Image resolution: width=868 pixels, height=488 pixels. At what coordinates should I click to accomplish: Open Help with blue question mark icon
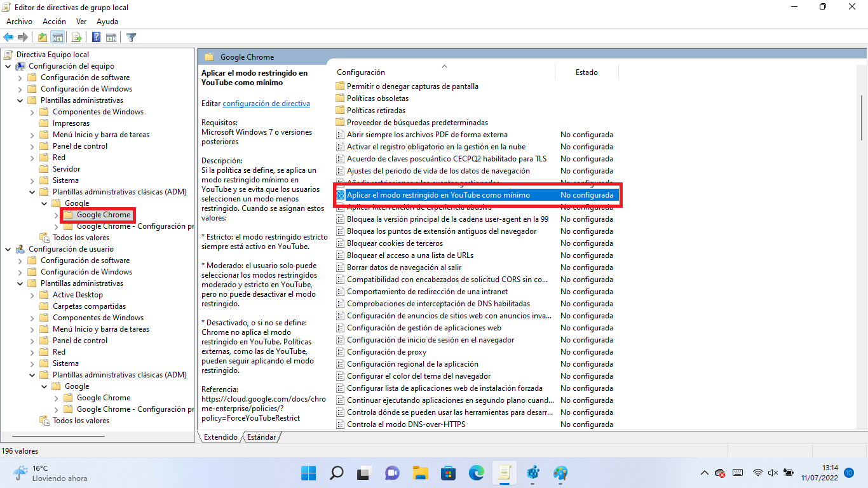[97, 37]
